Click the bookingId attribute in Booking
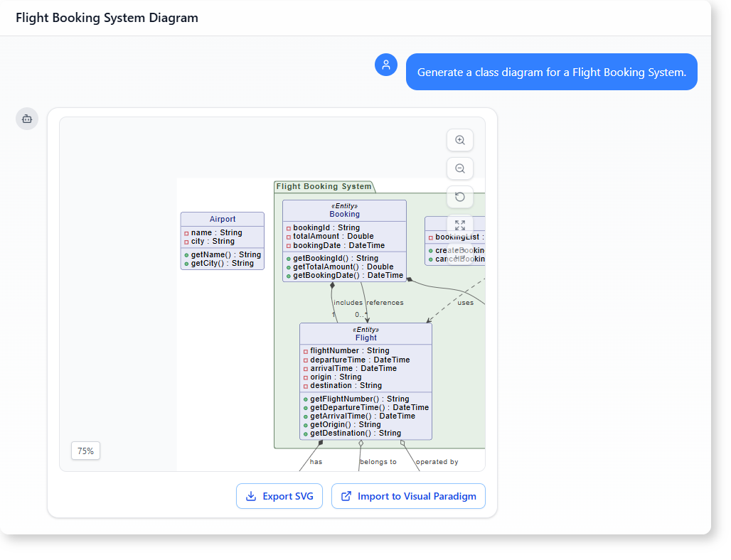The image size is (731, 560). tap(326, 227)
